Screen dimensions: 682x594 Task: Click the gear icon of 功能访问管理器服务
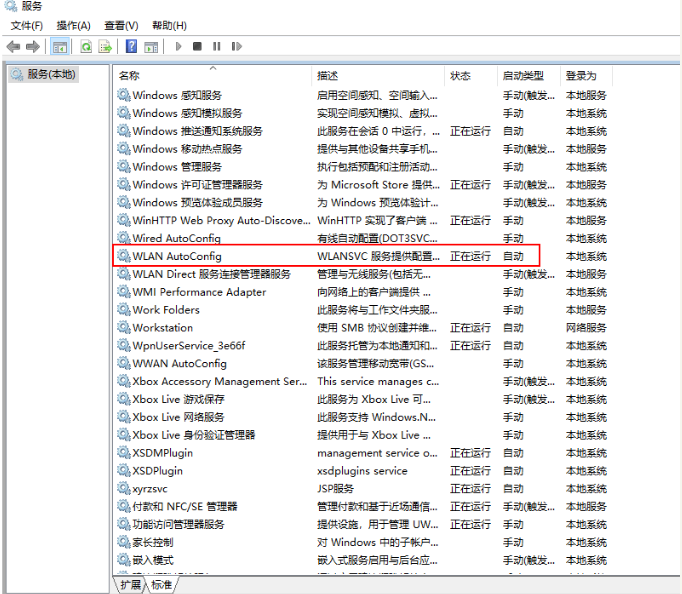[124, 524]
